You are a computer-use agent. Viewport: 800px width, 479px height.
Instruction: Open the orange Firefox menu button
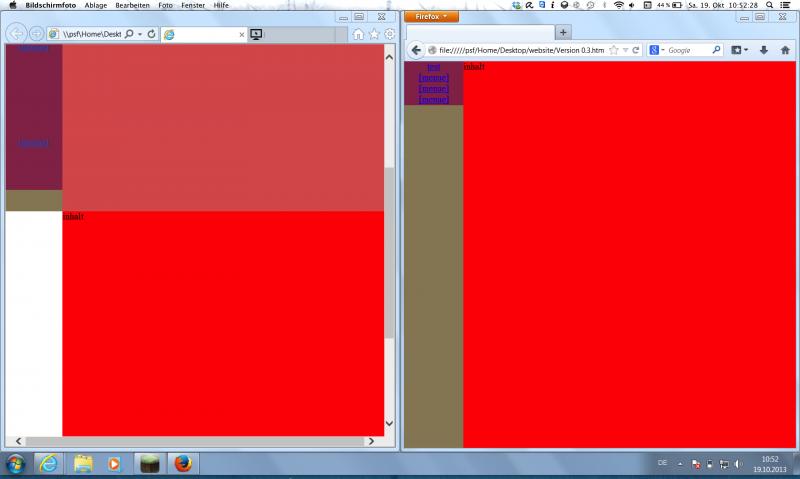[x=436, y=17]
